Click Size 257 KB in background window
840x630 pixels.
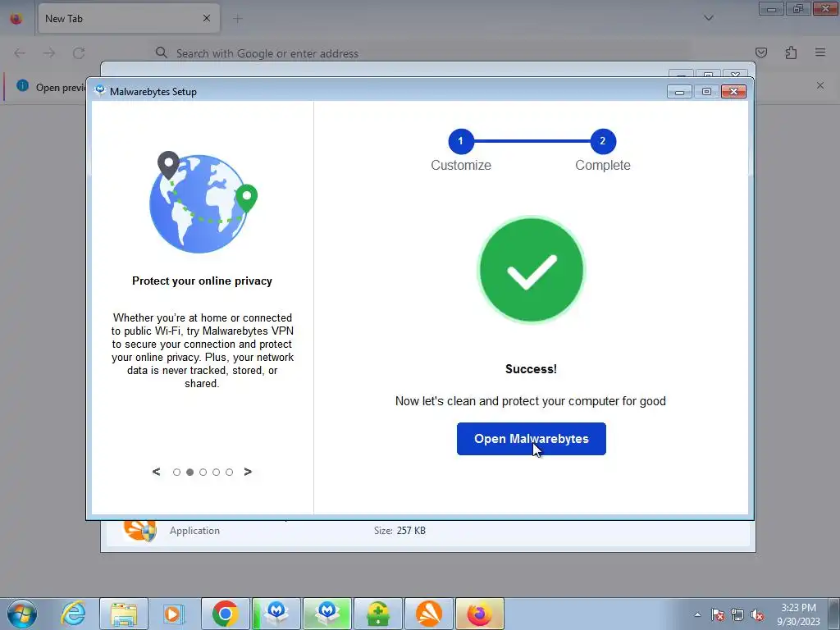pyautogui.click(x=399, y=531)
